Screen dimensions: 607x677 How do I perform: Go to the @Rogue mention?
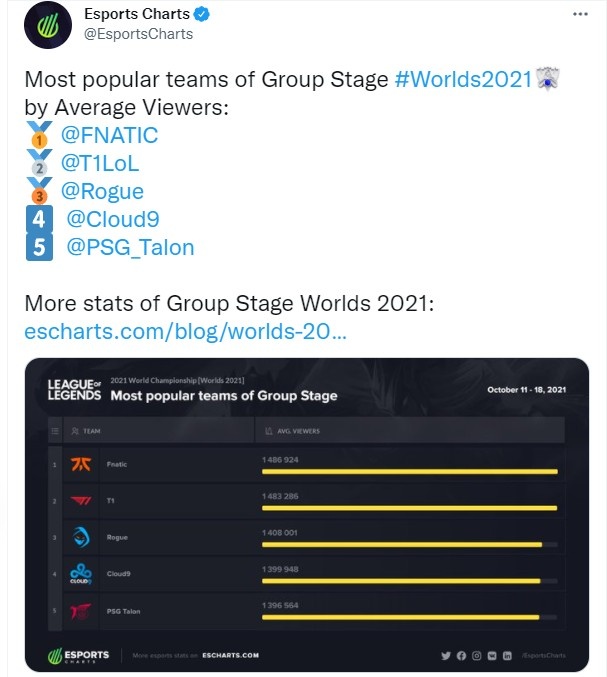[x=103, y=191]
